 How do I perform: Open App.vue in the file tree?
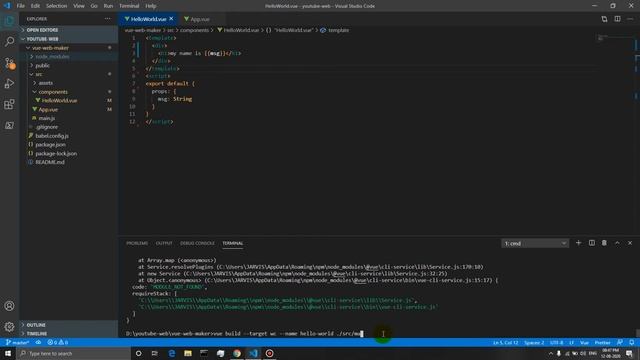click(x=69, y=109)
